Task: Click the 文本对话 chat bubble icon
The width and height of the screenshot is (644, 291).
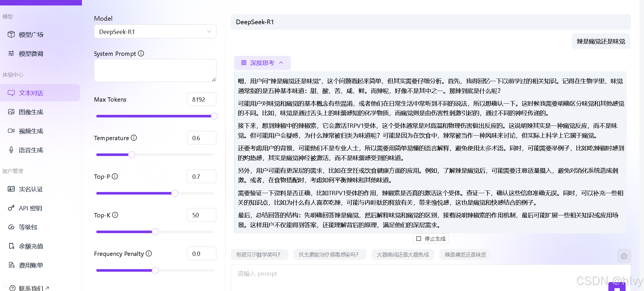Action: click(x=11, y=93)
